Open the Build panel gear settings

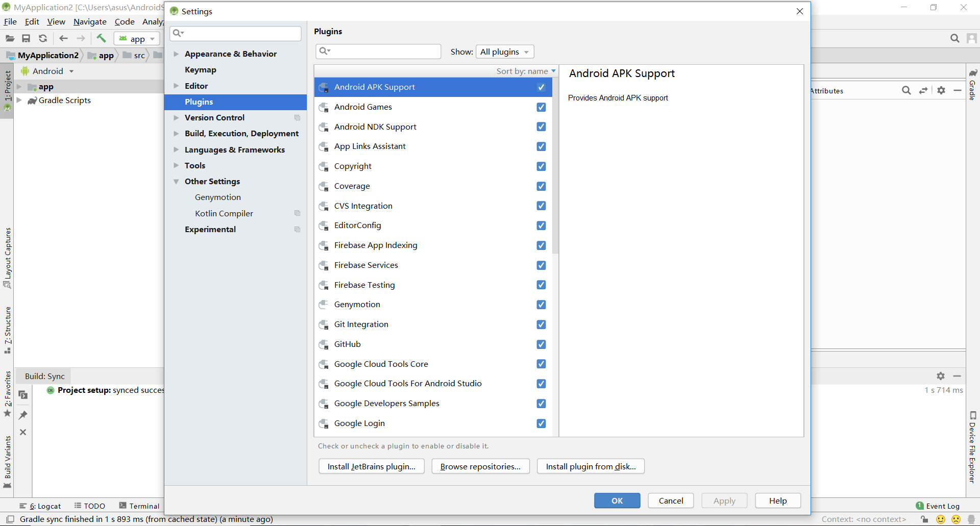click(941, 376)
